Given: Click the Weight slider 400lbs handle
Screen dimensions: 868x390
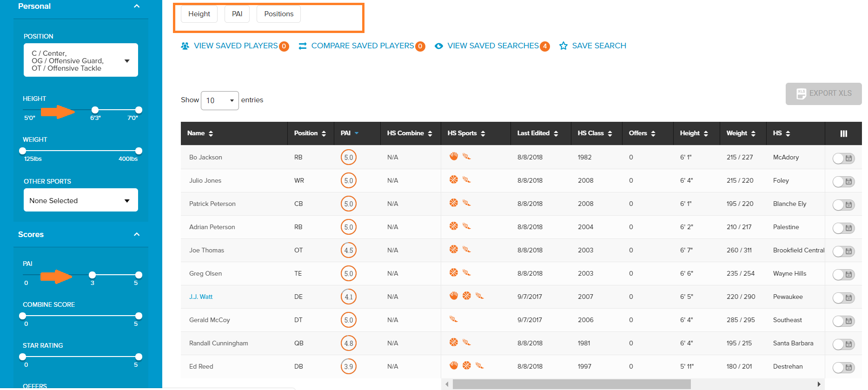Looking at the screenshot, I should point(139,151).
